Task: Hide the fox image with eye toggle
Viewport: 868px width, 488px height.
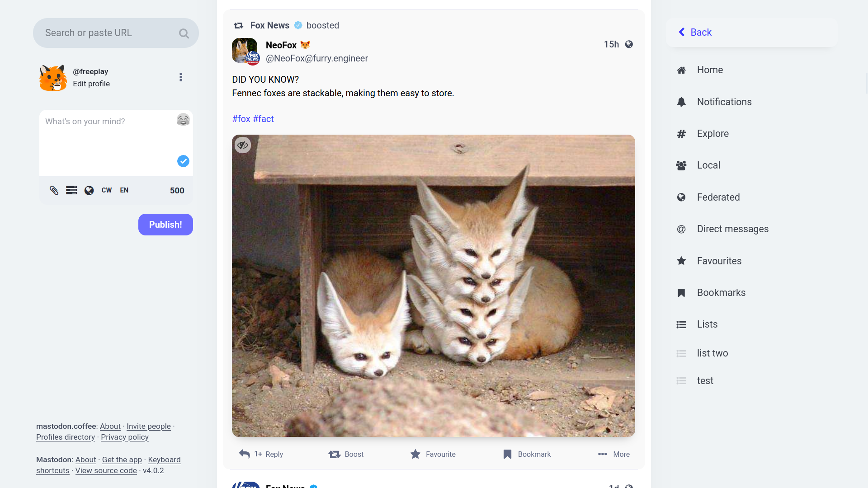Action: [x=243, y=145]
